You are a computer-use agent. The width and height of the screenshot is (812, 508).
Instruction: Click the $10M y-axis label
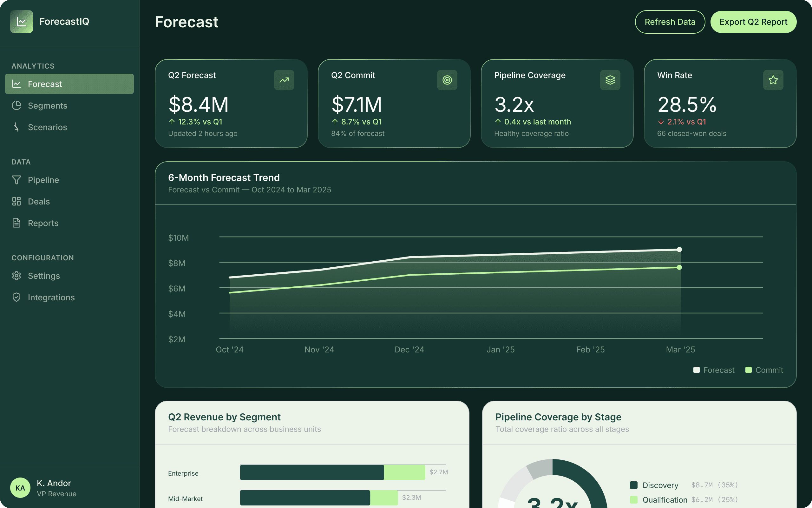click(178, 237)
